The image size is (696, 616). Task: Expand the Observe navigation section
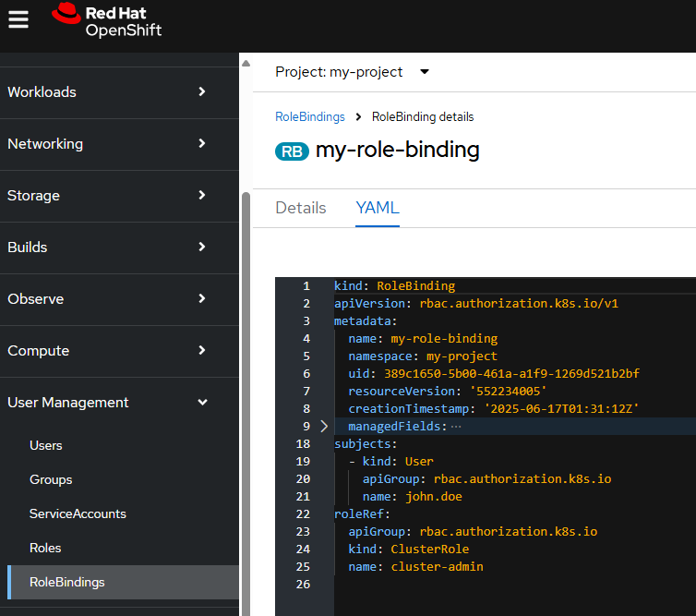point(119,299)
